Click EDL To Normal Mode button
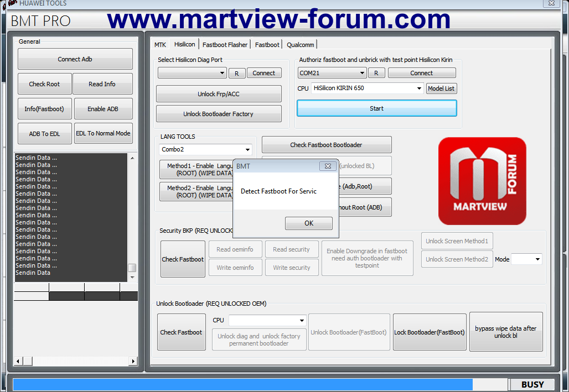Screen dimensions: 569x392 point(103,133)
